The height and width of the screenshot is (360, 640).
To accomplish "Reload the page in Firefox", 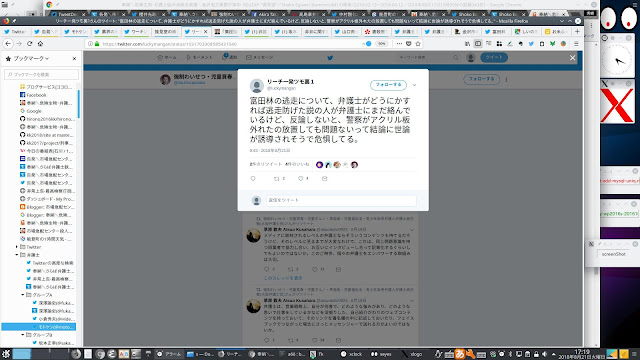I will 29,44.
